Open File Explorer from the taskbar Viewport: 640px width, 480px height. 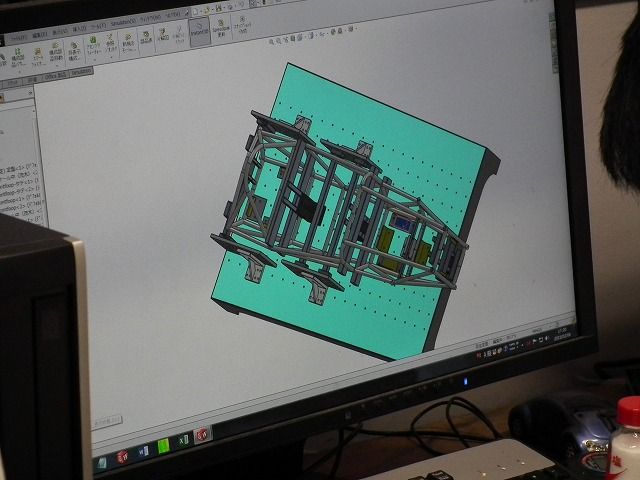click(x=101, y=463)
